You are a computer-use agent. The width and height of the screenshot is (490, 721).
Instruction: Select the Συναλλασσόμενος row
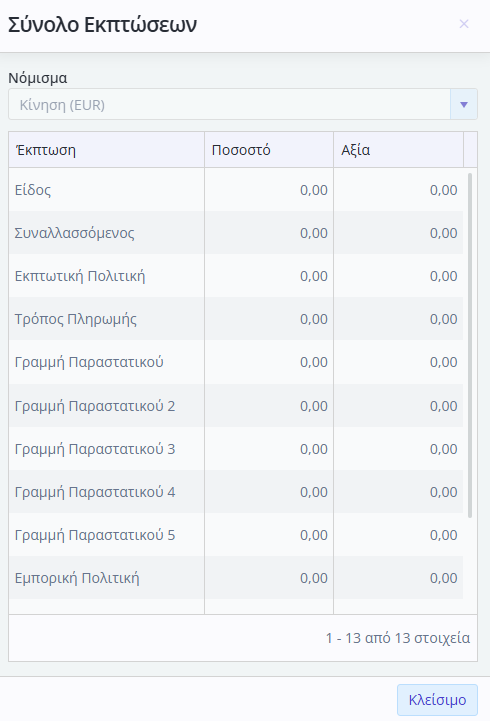click(236, 233)
